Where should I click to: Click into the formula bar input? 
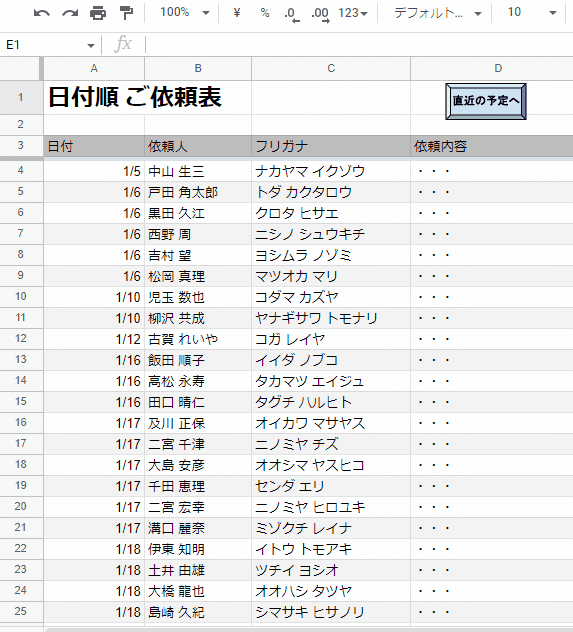pyautogui.click(x=359, y=44)
